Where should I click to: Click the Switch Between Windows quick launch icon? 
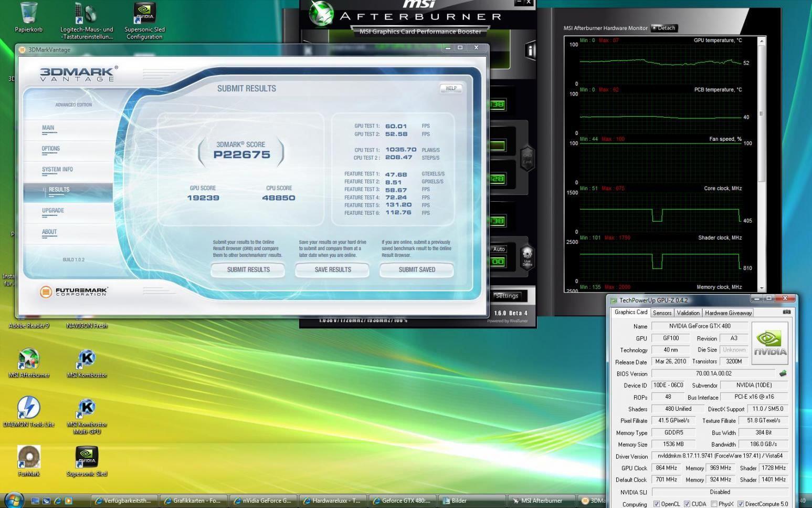click(x=46, y=501)
